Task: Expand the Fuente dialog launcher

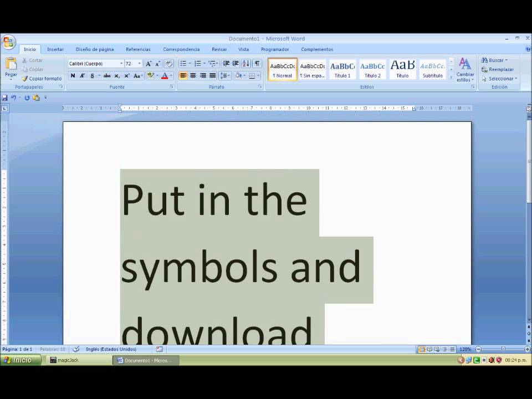Action: [171, 87]
